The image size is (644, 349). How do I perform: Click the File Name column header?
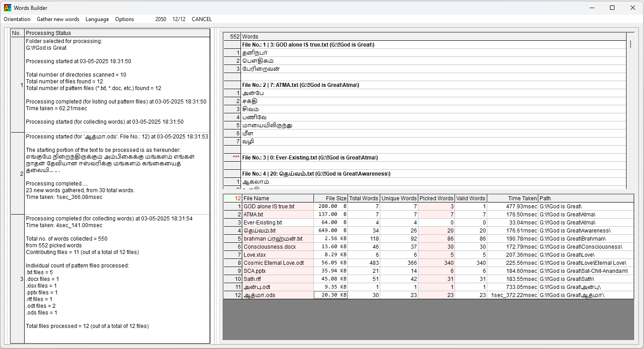[x=278, y=198]
